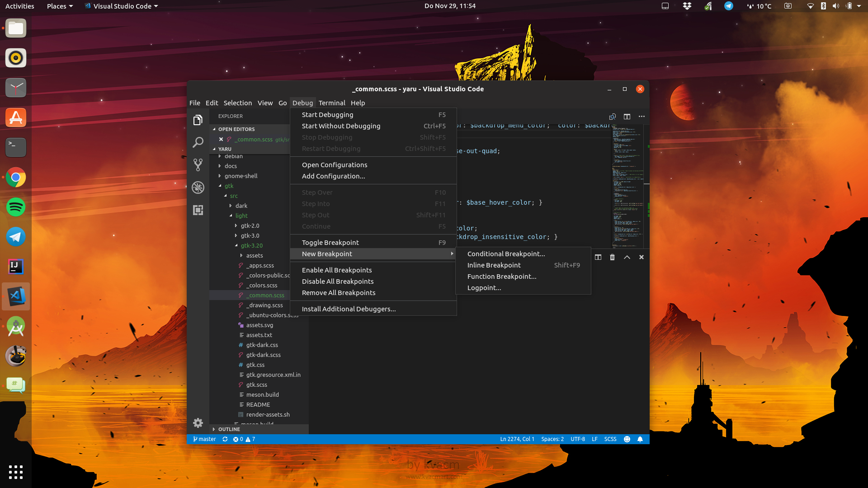Open the Search view in the activity bar
868x488 pixels.
(x=198, y=142)
